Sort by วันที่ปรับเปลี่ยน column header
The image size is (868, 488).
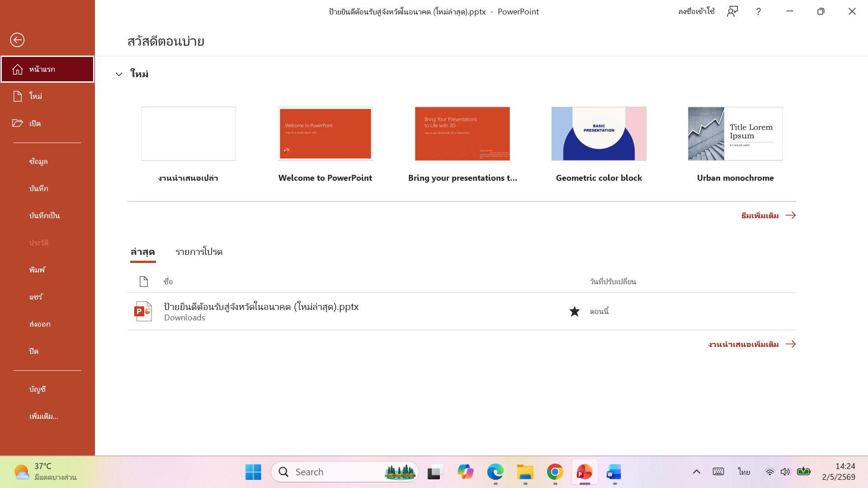[x=613, y=282]
